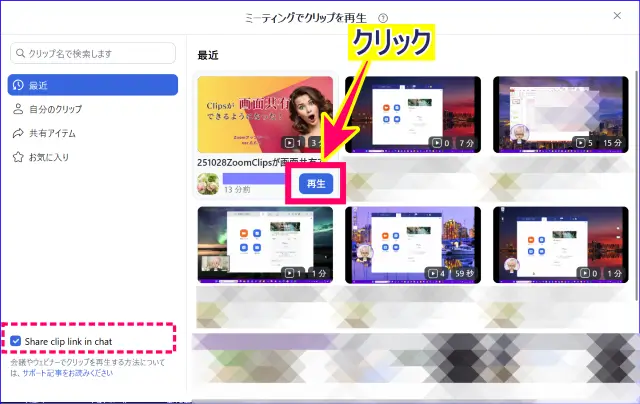Select the aurora background clip thumbnail
The image size is (640, 404).
(265, 245)
